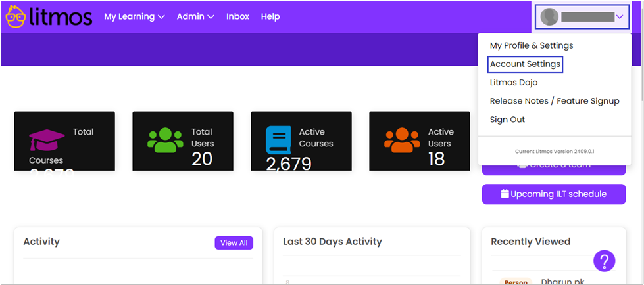Open Litmos Dojo menu entry
This screenshot has width=644, height=285.
click(513, 83)
